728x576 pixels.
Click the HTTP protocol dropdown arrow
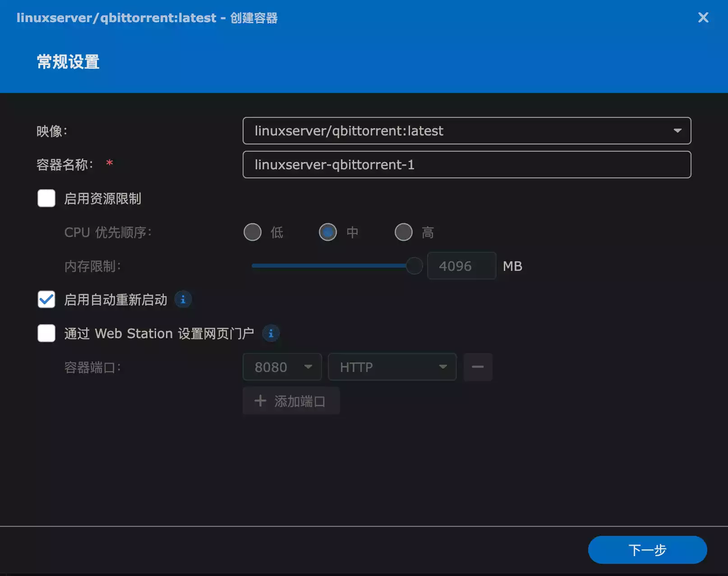pos(442,367)
